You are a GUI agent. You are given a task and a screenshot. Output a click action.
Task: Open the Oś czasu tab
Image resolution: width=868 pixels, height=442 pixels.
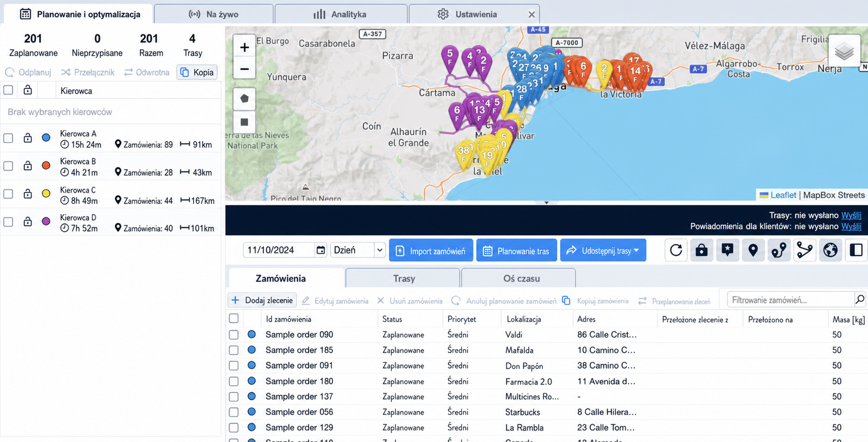pos(521,279)
